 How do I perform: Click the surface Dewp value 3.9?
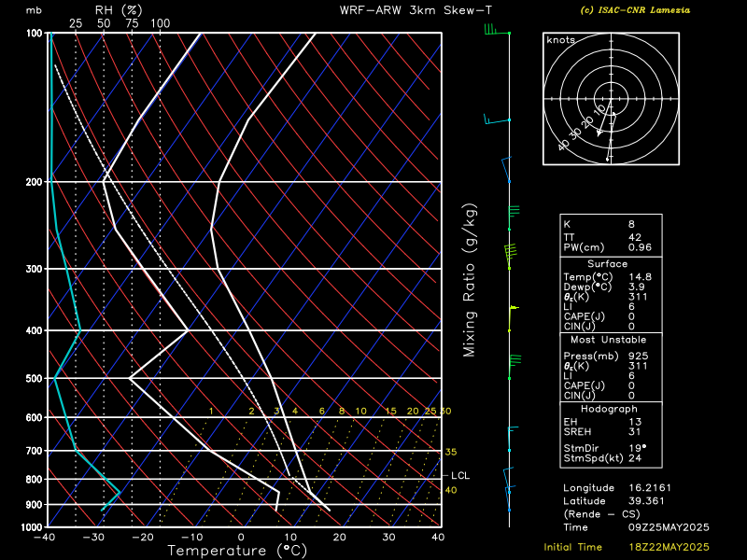coord(637,287)
